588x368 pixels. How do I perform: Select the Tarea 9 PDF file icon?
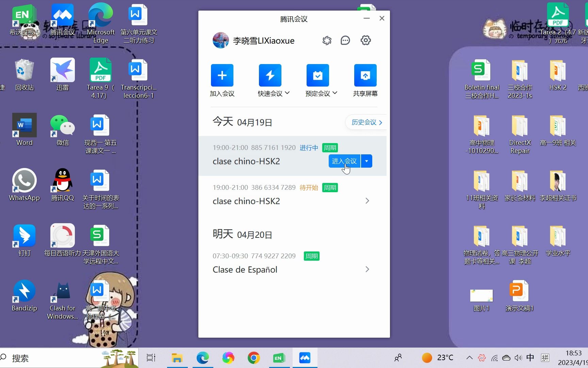[x=101, y=78]
